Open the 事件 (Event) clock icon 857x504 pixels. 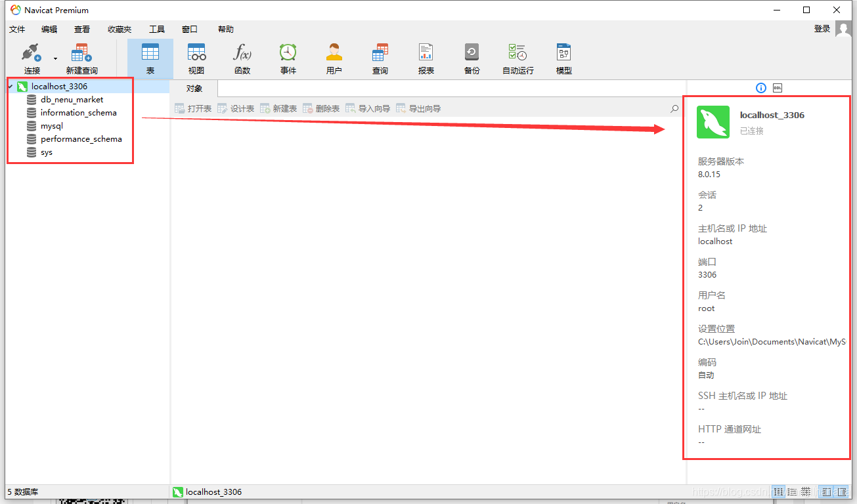[x=288, y=53]
